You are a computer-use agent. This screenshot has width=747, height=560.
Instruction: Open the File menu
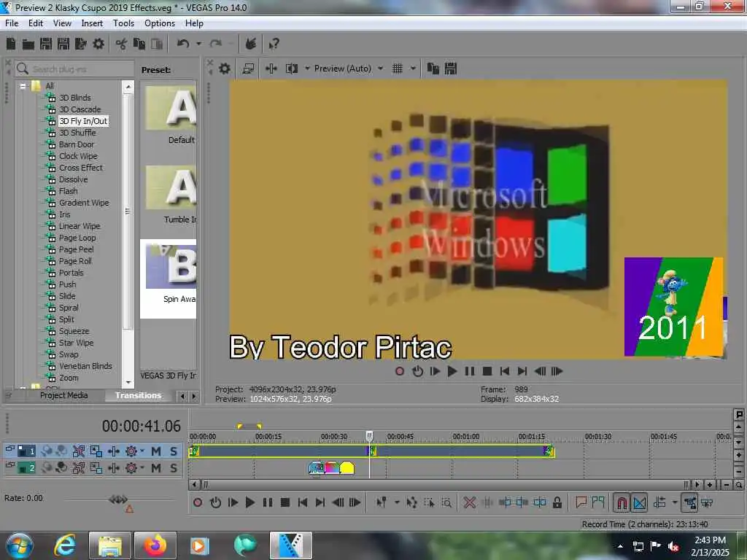pyautogui.click(x=12, y=23)
